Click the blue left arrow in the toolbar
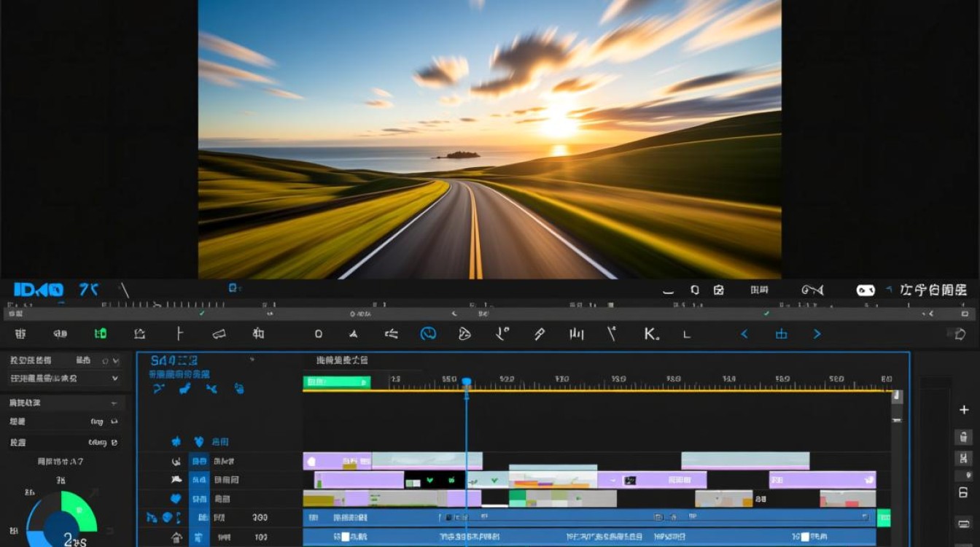Image resolution: width=980 pixels, height=547 pixels. tap(744, 334)
